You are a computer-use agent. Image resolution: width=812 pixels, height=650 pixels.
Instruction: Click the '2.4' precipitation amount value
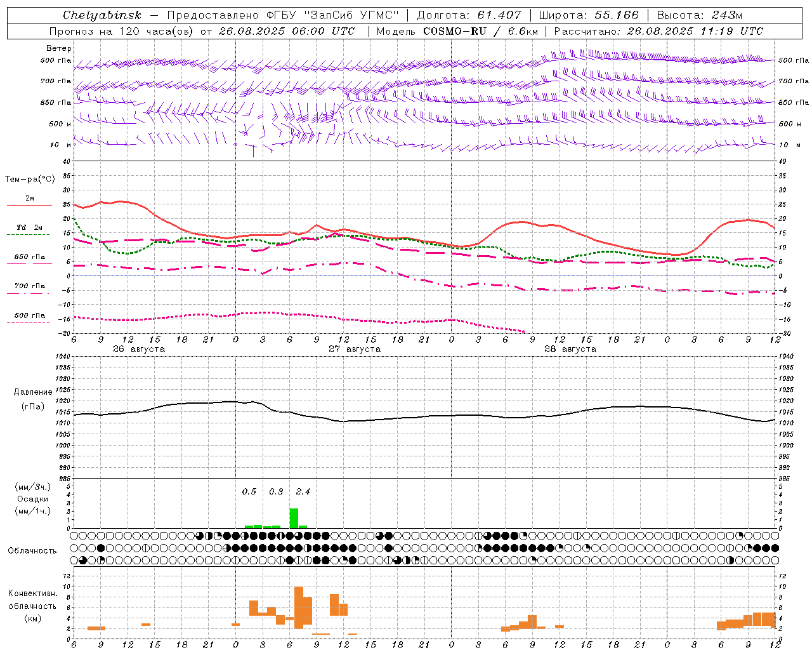pyautogui.click(x=303, y=491)
